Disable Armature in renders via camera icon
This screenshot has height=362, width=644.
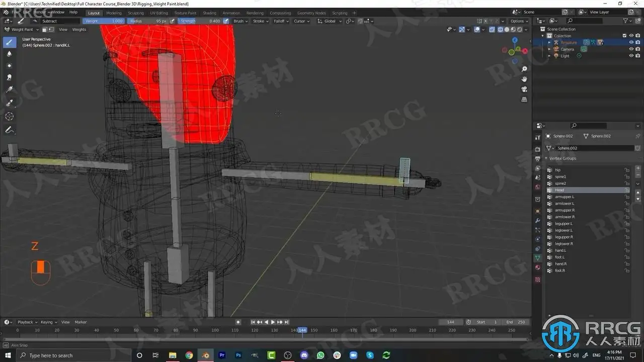tap(637, 42)
